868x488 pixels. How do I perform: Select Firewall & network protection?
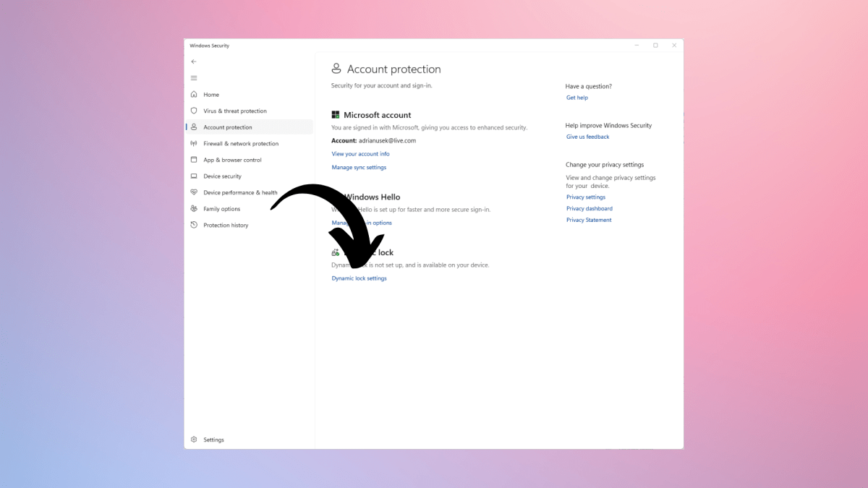click(x=241, y=144)
